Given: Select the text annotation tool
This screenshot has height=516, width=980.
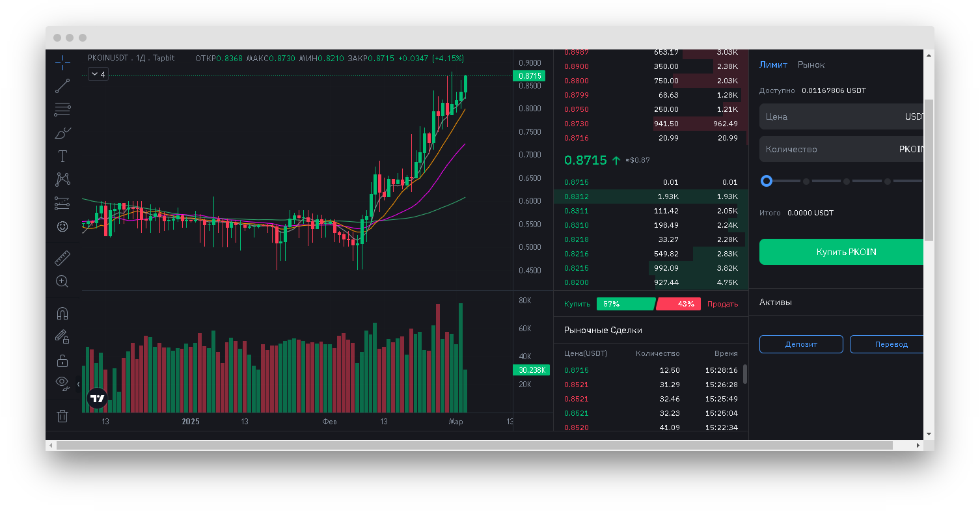Looking at the screenshot, I should point(62,156).
